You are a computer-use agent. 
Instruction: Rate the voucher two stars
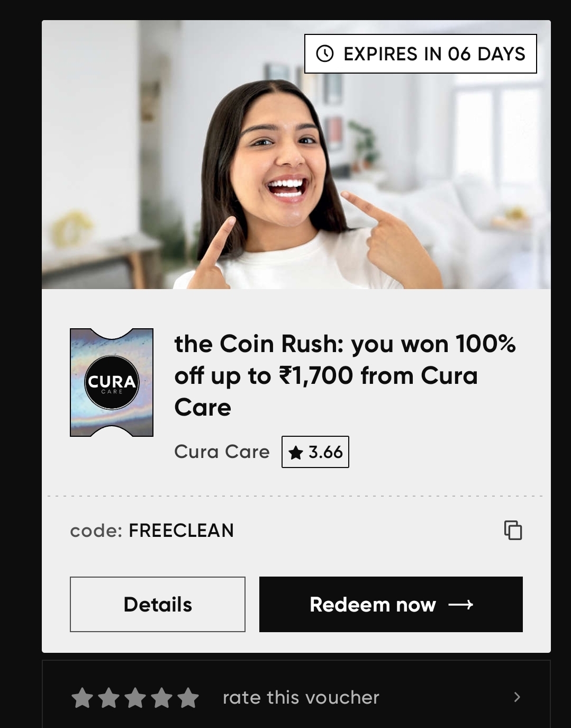coord(108,698)
